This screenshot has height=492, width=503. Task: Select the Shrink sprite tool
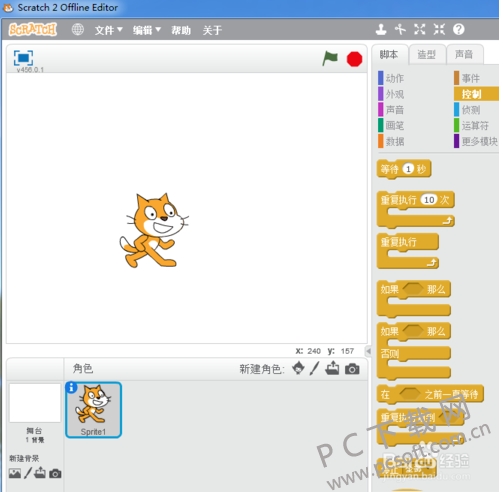tap(439, 29)
